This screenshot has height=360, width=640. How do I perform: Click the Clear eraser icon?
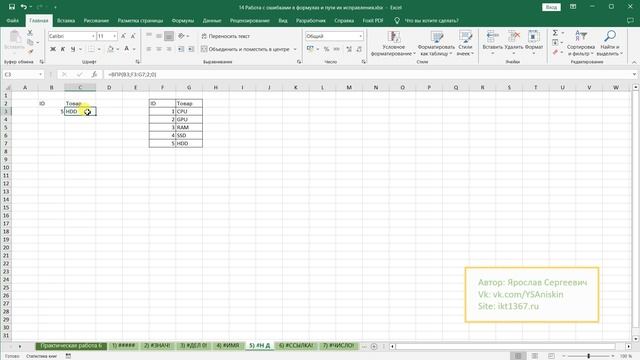click(x=555, y=52)
